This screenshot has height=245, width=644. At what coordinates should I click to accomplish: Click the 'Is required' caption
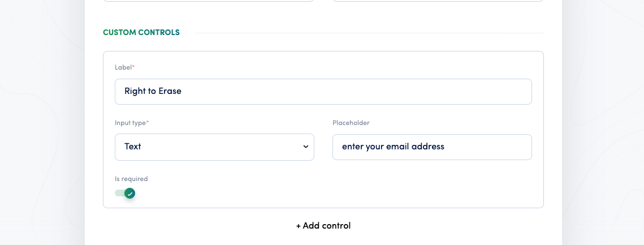131,179
